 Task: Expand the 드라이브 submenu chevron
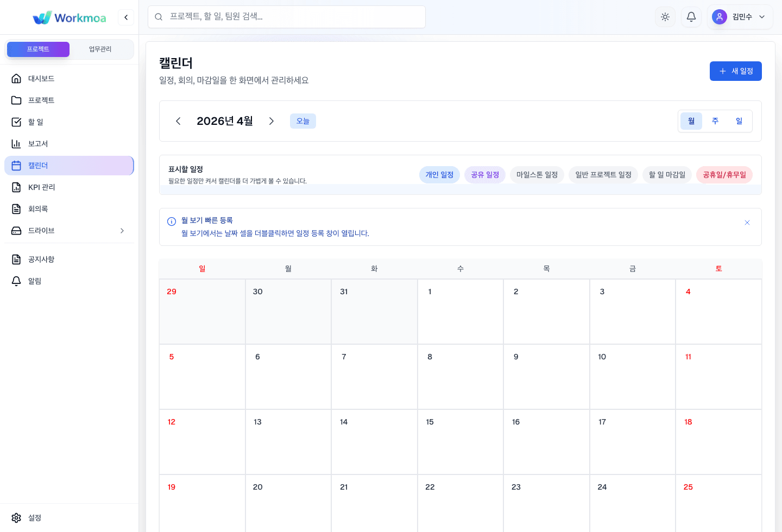(x=122, y=231)
